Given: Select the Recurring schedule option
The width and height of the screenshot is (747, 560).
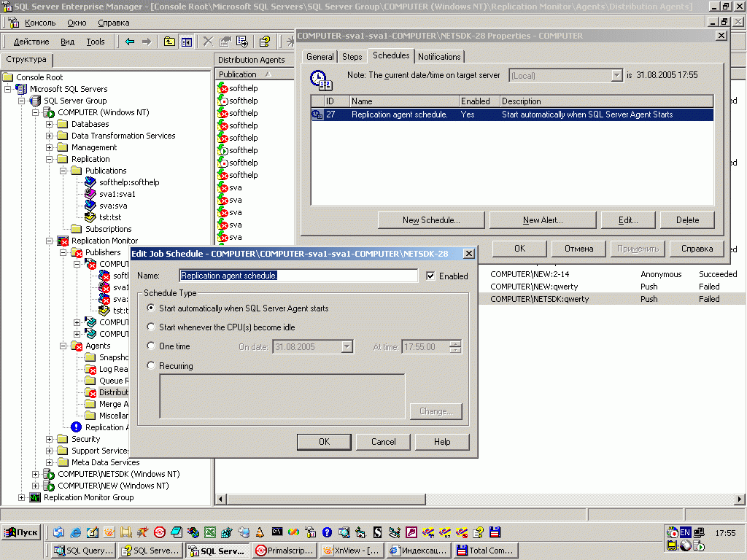Looking at the screenshot, I should pos(151,366).
